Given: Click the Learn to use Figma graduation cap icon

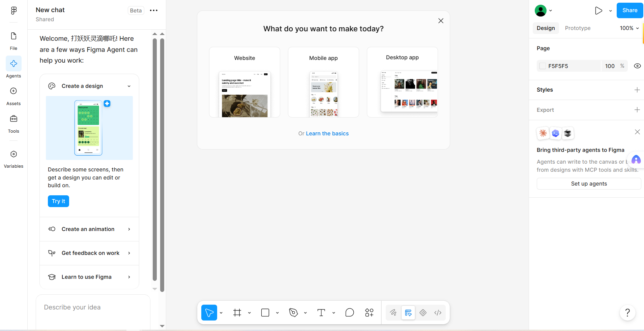Looking at the screenshot, I should click(52, 277).
